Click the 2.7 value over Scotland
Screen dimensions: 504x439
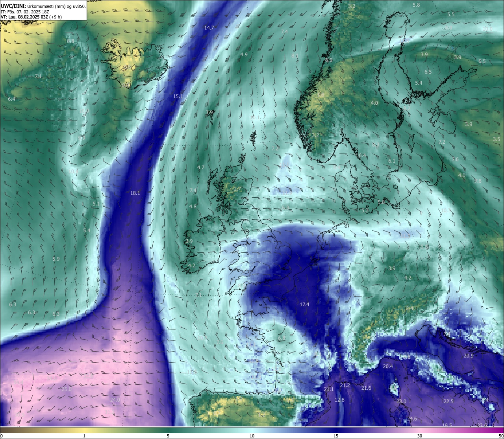[x=237, y=189]
